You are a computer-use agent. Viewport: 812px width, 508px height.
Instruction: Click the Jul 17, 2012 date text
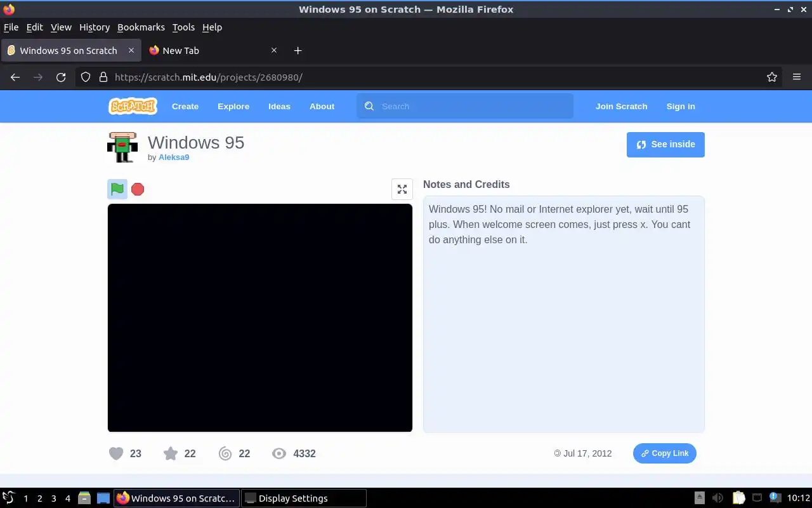(x=587, y=453)
